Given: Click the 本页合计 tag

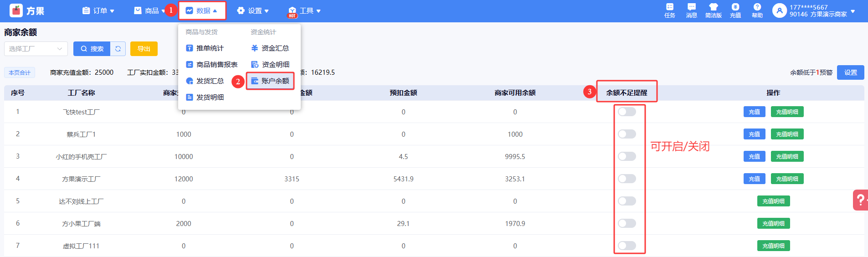Looking at the screenshot, I should point(20,72).
